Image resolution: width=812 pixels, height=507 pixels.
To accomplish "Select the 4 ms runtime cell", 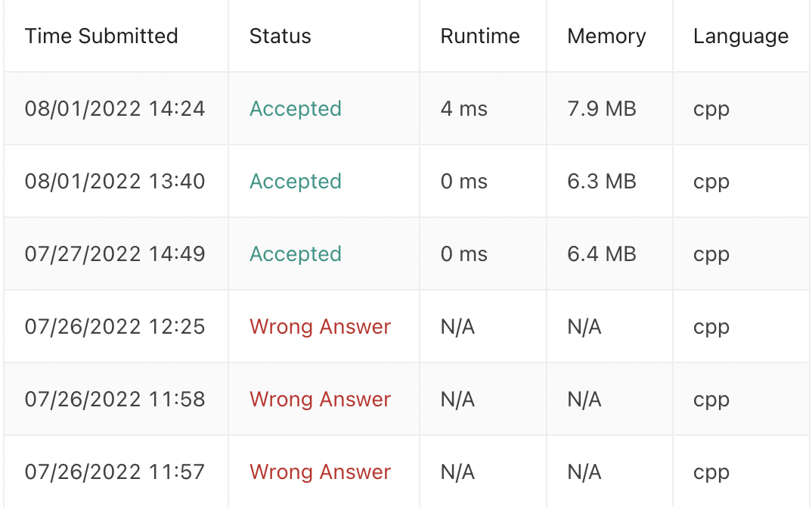I will 463,109.
